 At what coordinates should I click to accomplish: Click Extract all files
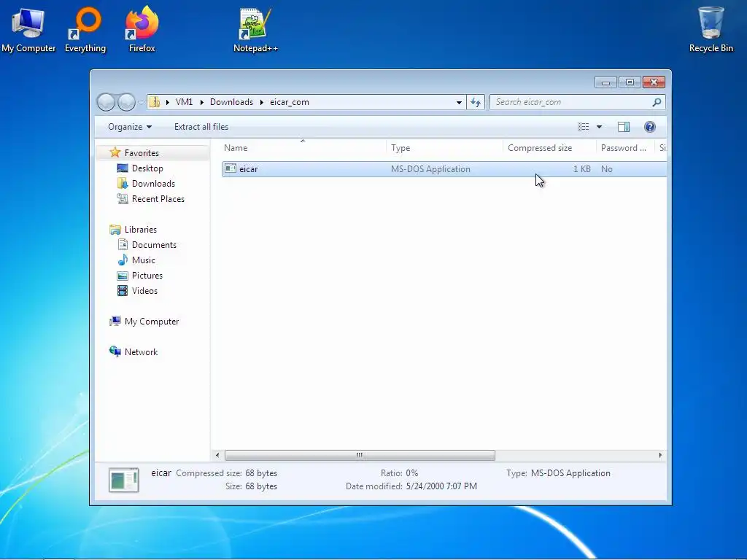coord(201,127)
